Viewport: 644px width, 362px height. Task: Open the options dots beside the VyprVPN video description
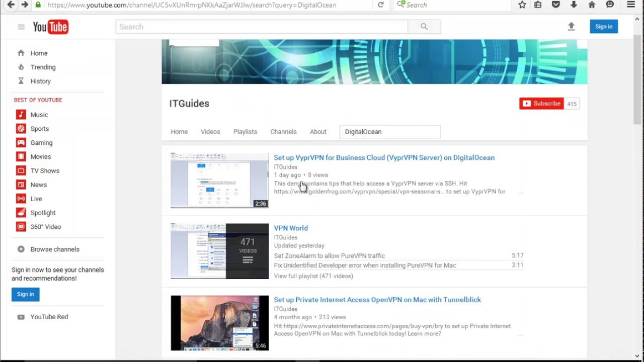[520, 192]
